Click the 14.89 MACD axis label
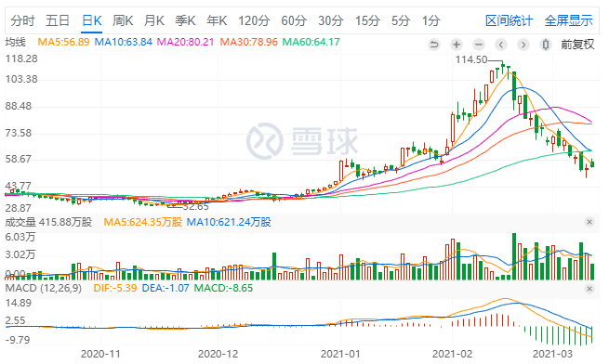Screen dimensions: 609x364 pos(19,303)
